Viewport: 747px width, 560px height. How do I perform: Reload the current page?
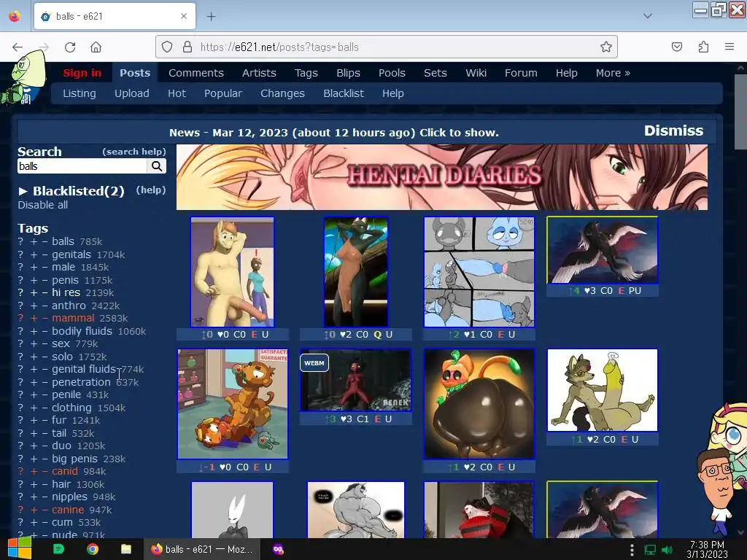tap(70, 47)
